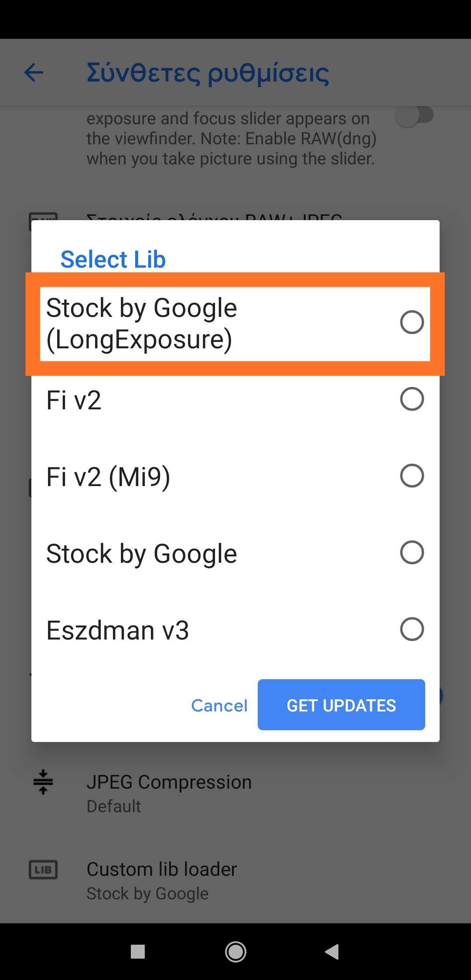Tap the Eszdman v3 list entry label
Image resolution: width=471 pixels, height=980 pixels.
118,630
